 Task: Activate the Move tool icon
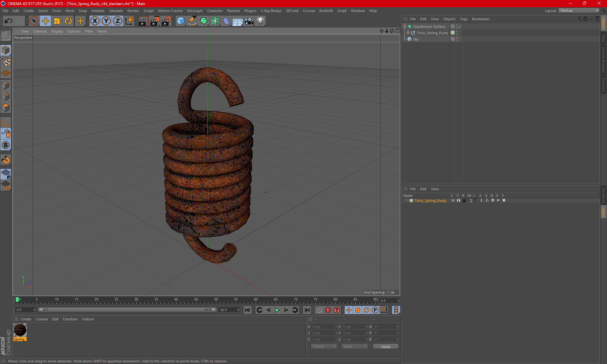[46, 21]
